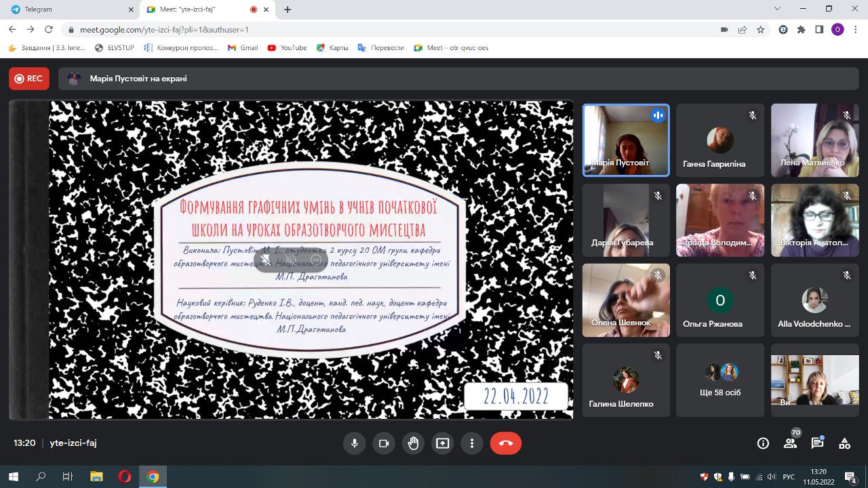The height and width of the screenshot is (488, 868).
Task: Click the red REC recording indicator
Action: pos(29,79)
